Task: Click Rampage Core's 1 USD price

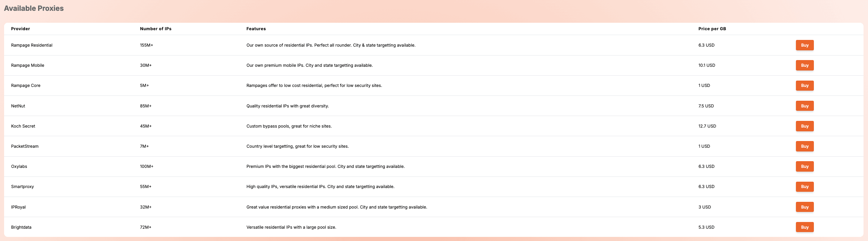Action: (x=704, y=85)
